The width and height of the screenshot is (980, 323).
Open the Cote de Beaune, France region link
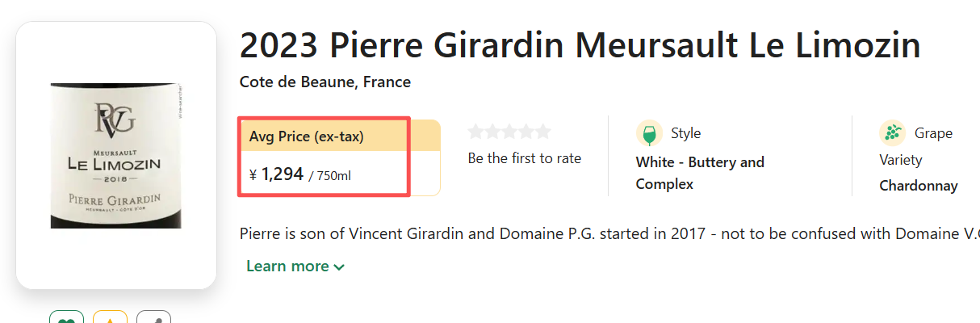[325, 82]
